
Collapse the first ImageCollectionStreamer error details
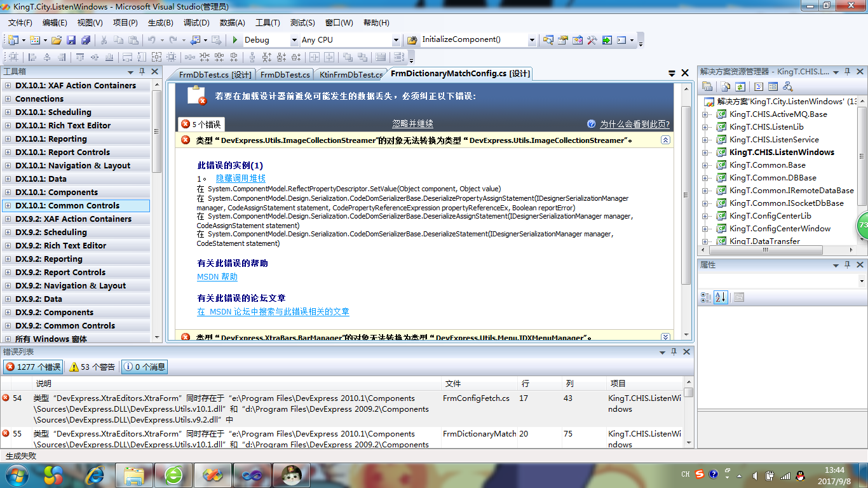(x=665, y=140)
